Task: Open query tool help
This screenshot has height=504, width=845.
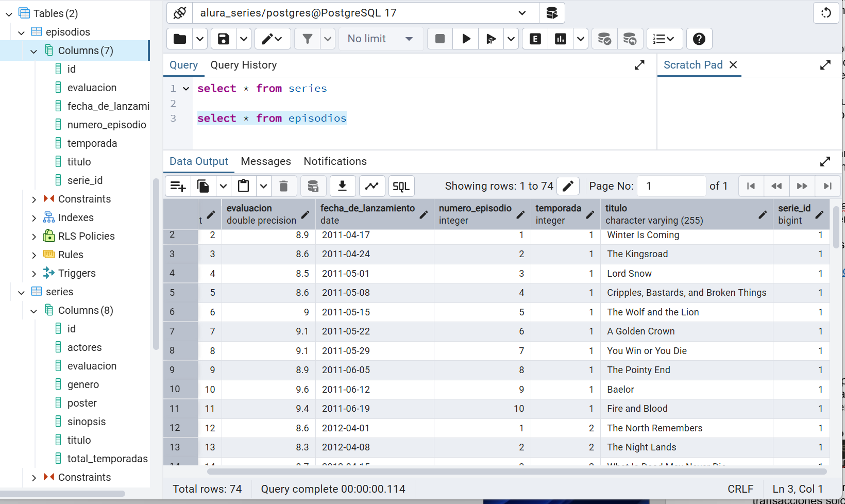Action: (699, 39)
